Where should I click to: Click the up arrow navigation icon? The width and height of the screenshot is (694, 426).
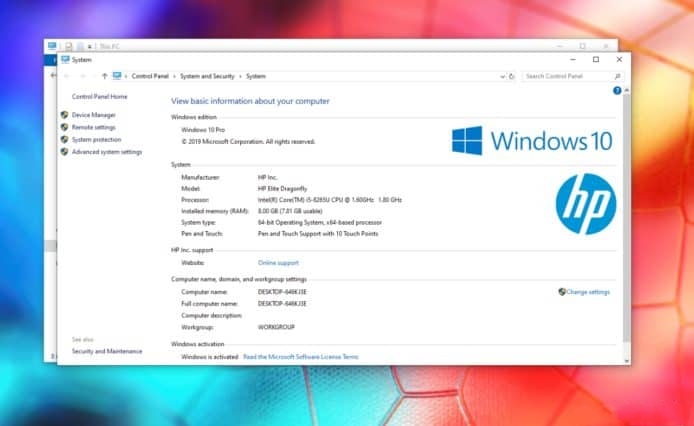(104, 77)
